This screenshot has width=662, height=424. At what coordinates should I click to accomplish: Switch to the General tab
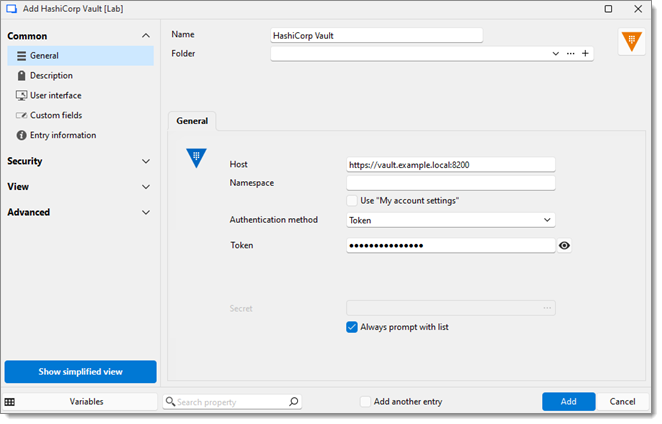[192, 121]
